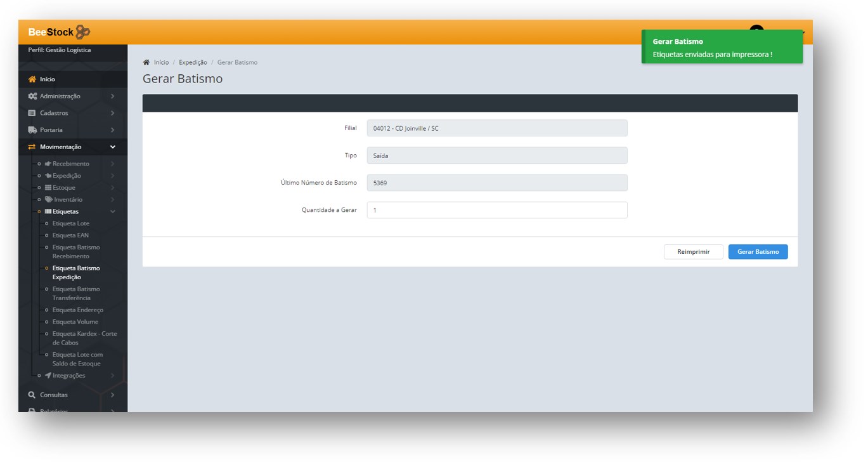Expand the Recebimento submenu arrow
This screenshot has width=868, height=462.
pos(113,164)
